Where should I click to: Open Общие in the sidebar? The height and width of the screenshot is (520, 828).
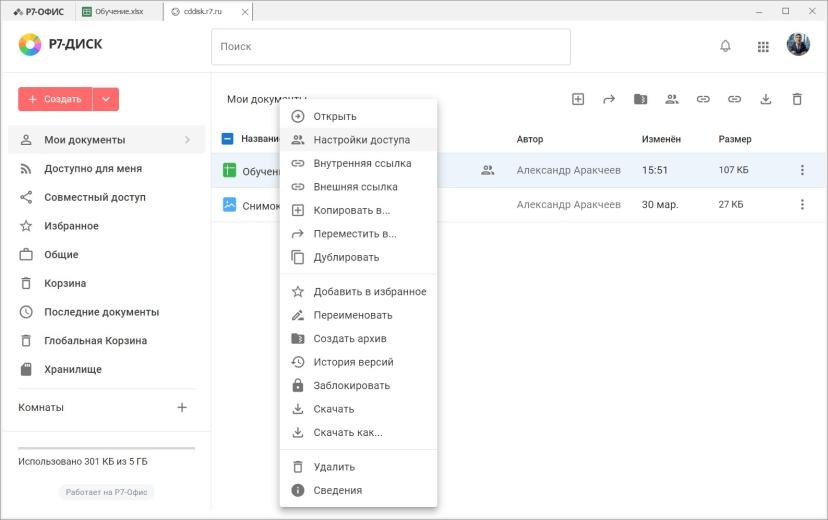[x=106, y=254]
